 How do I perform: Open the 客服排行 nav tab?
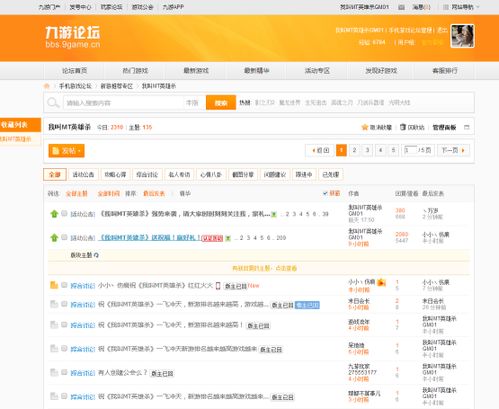(445, 71)
